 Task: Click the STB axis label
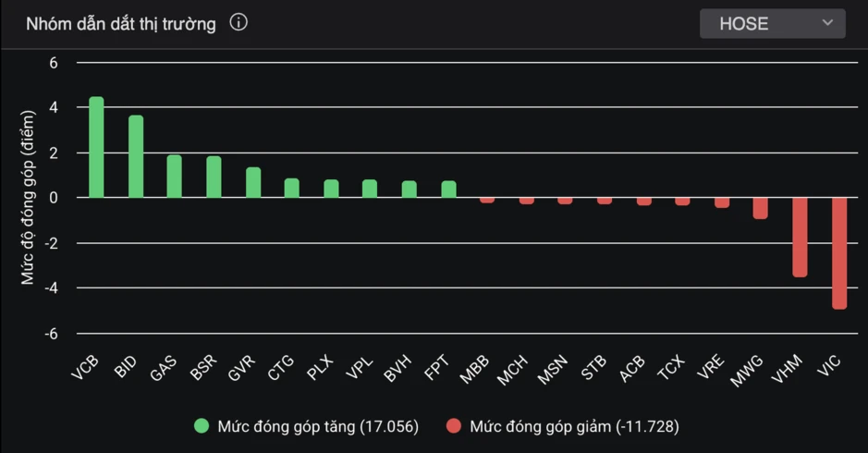(x=593, y=368)
